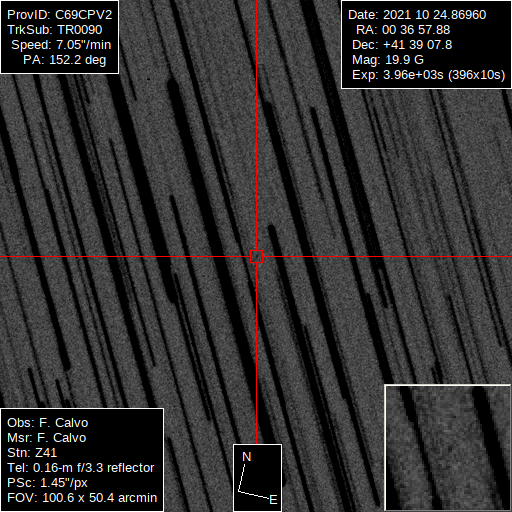
Task: Click the Stn: Z41 station code
Action: (32, 453)
